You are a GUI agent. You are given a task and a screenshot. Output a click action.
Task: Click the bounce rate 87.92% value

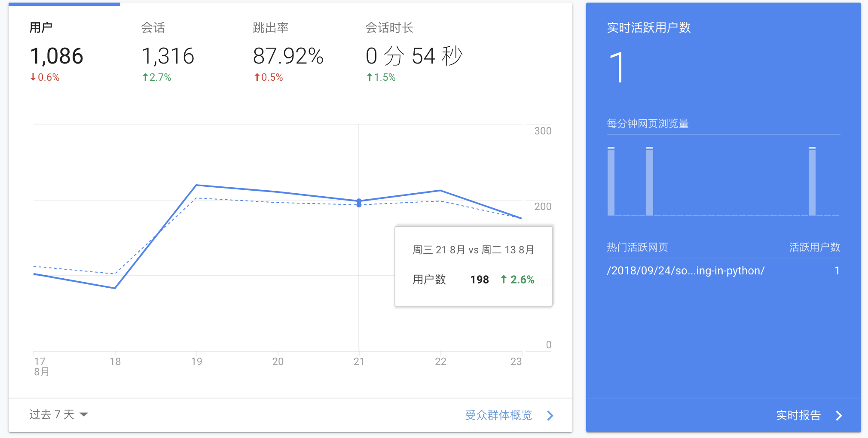pos(288,56)
